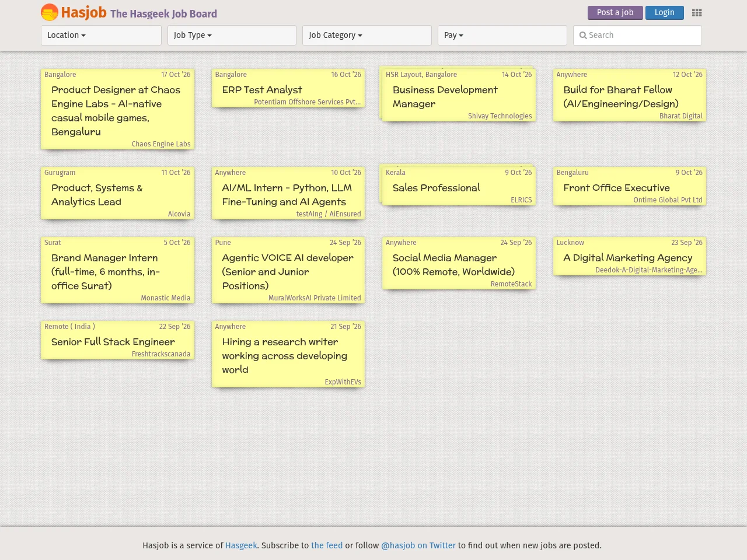Click company name Monastic Media
This screenshot has width=747, height=560.
(x=166, y=298)
